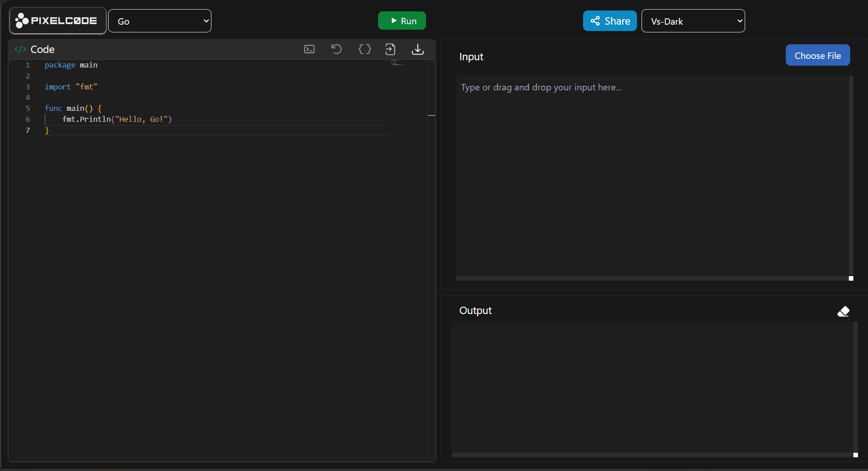868x471 pixels.
Task: Click the terminal console icon
Action: [x=309, y=49]
